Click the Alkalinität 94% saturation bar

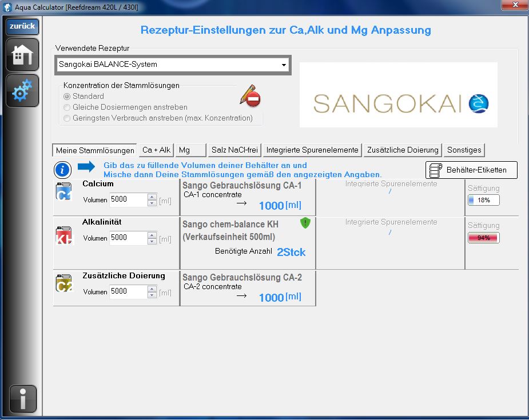point(483,238)
